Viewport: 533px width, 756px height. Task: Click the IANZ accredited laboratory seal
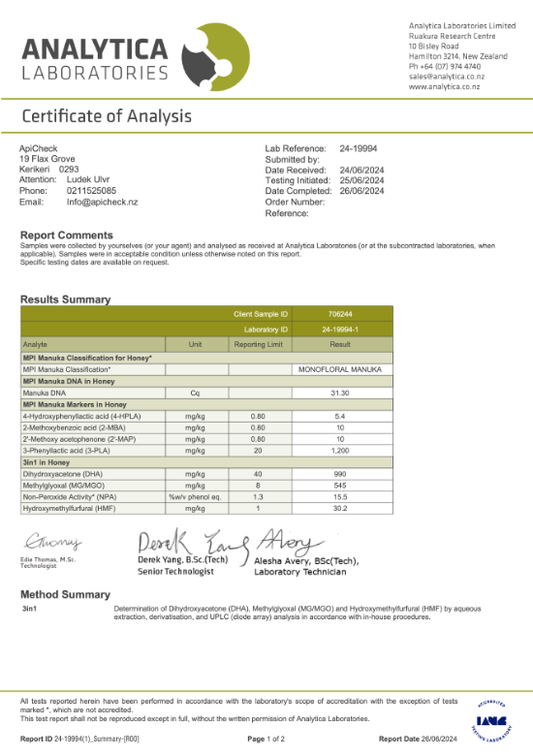click(x=491, y=721)
